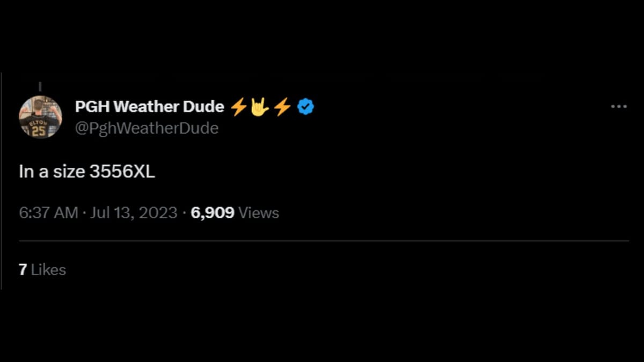Screen dimensions: 644x362
Task: Click the Jul 13, 2023 date
Action: 134,213
